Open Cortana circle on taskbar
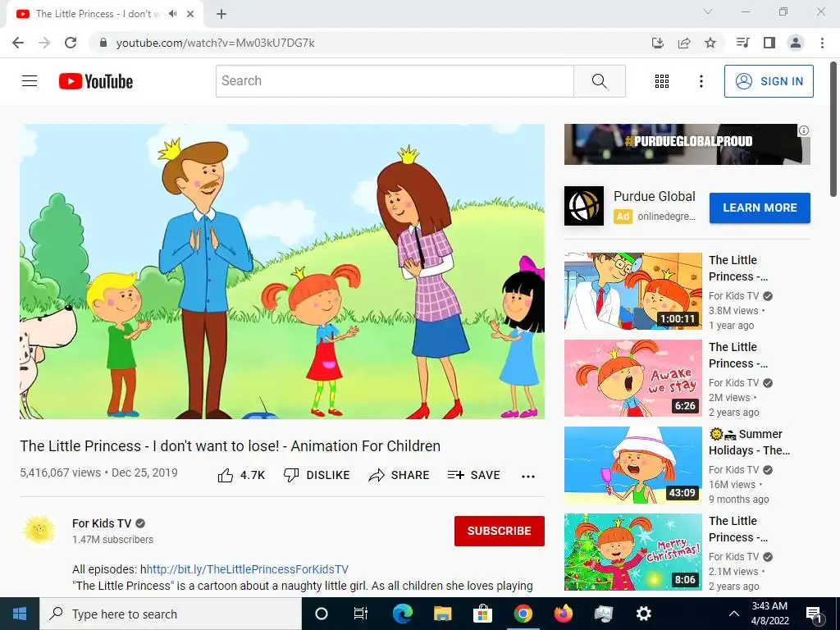 [x=322, y=614]
